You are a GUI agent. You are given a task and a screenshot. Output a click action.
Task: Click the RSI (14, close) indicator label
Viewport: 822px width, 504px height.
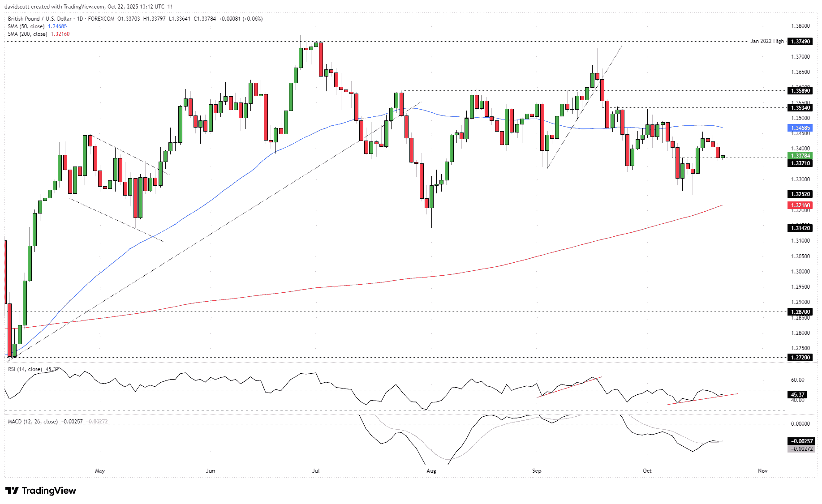[x=25, y=369]
